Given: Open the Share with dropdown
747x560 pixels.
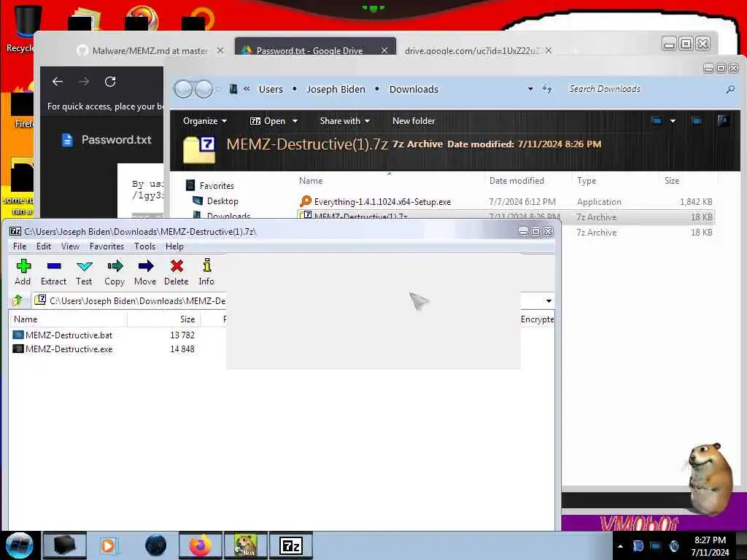Looking at the screenshot, I should pos(345,121).
